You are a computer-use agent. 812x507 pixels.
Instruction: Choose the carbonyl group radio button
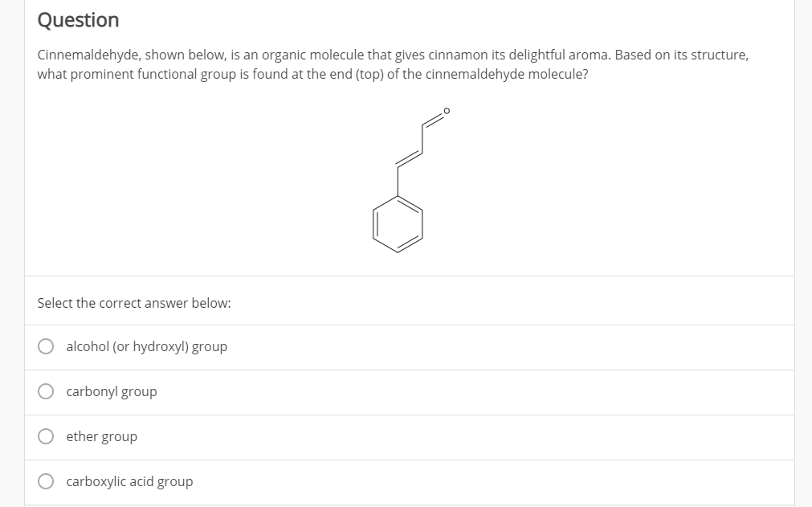(x=47, y=392)
